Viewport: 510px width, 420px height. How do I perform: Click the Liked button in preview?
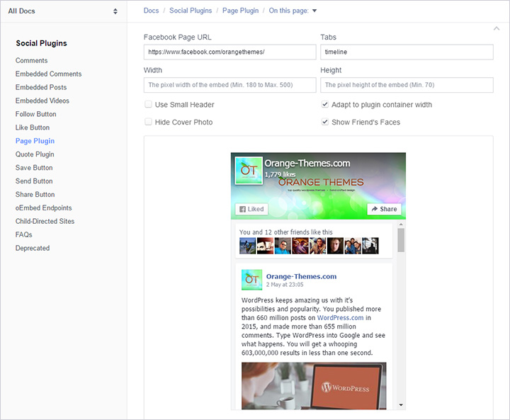click(251, 209)
